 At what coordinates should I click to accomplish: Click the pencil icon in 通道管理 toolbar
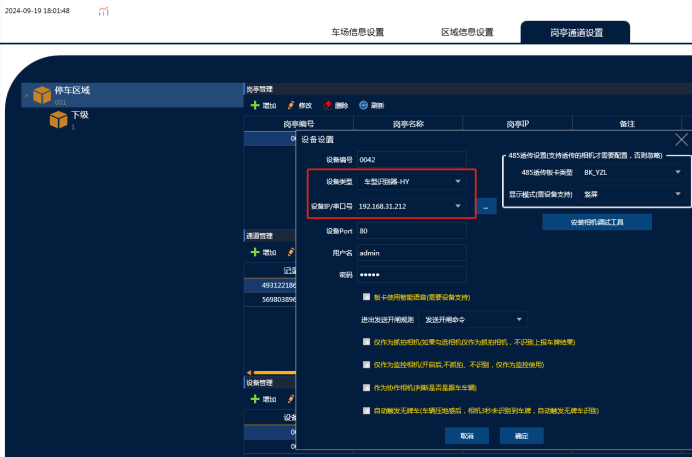pos(291,252)
